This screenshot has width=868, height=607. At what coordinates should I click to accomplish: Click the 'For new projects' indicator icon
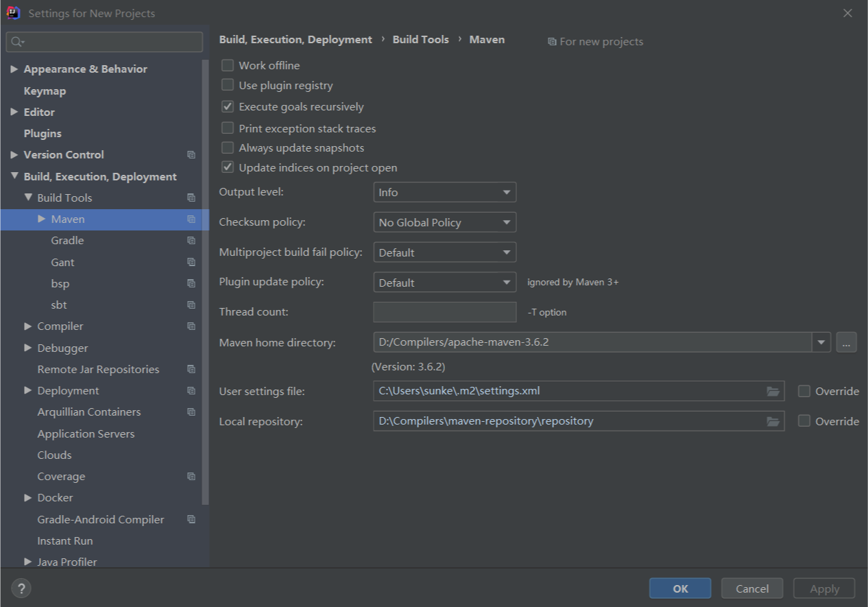(552, 42)
